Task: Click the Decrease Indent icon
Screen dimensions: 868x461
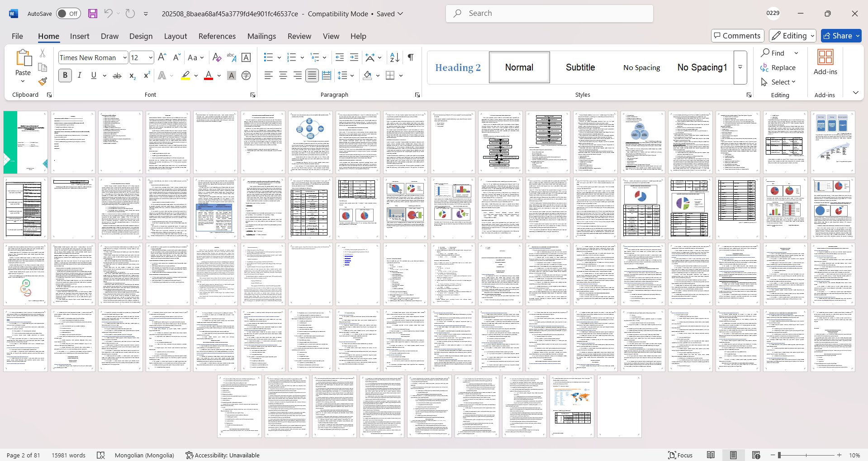Action: coord(340,57)
